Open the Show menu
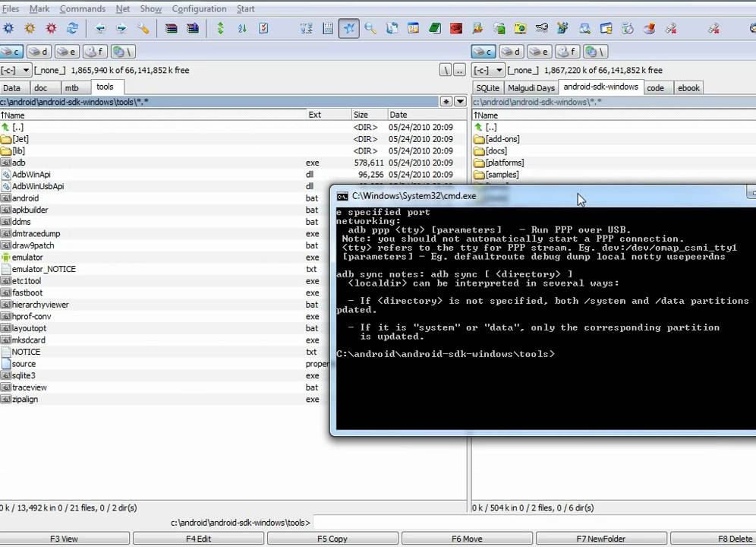 point(151,8)
